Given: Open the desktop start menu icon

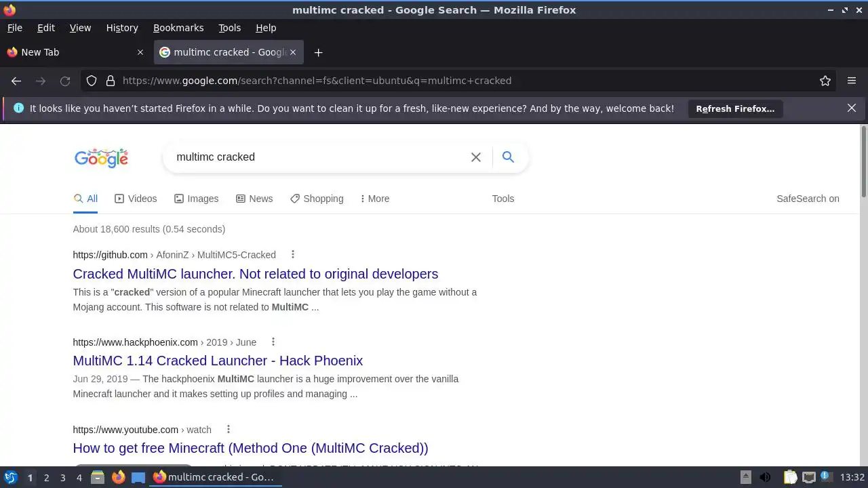Looking at the screenshot, I should tap(11, 477).
